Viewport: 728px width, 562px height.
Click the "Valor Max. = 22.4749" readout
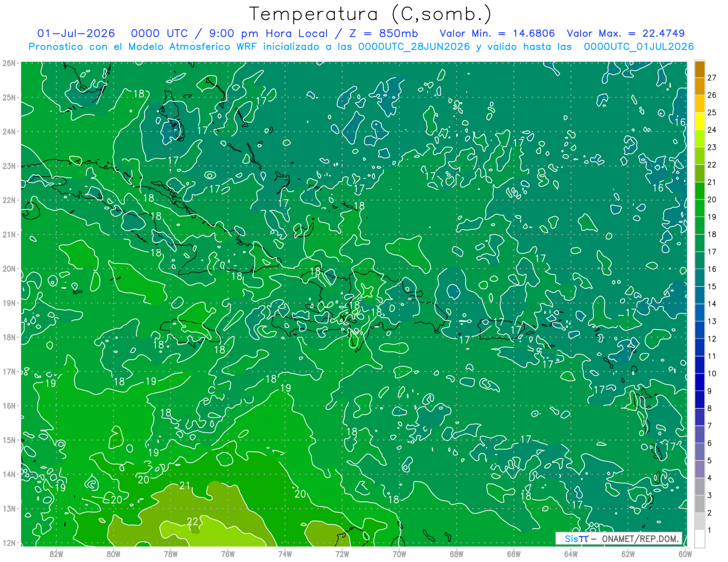click(625, 33)
